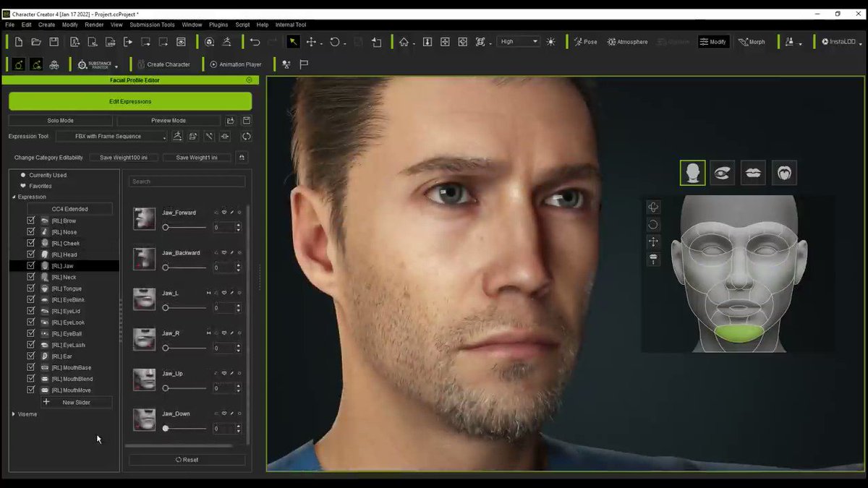The width and height of the screenshot is (868, 488).
Task: Select the tongue region icon in viewport
Action: point(784,173)
